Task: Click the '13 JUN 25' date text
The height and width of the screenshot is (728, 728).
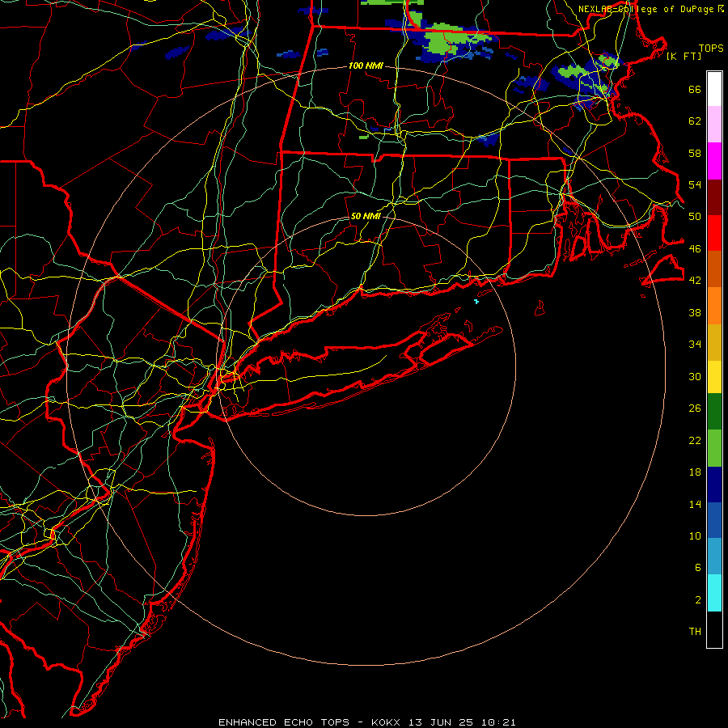Action: coord(441,722)
